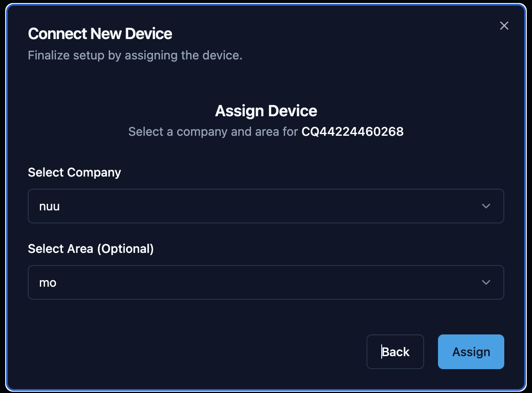Image resolution: width=532 pixels, height=393 pixels.
Task: Click the 'Finalize setup' subtitle text
Action: tap(135, 56)
